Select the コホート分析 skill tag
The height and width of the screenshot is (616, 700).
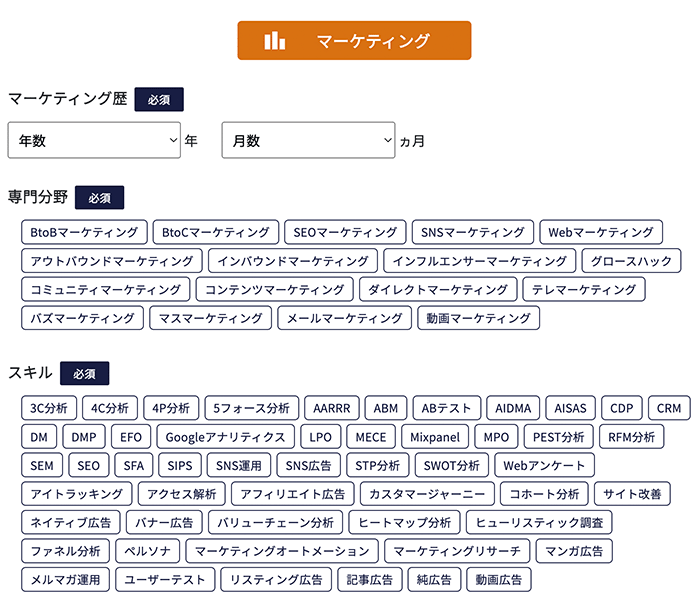(544, 494)
